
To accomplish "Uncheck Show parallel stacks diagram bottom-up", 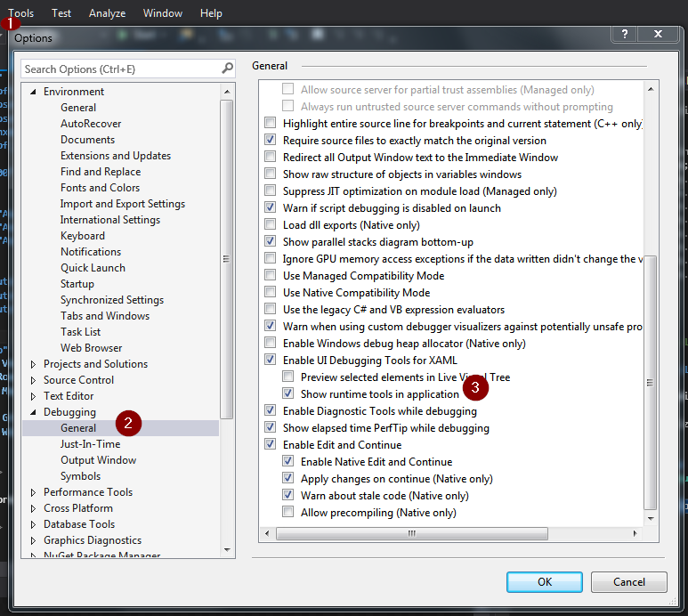I will [x=270, y=241].
